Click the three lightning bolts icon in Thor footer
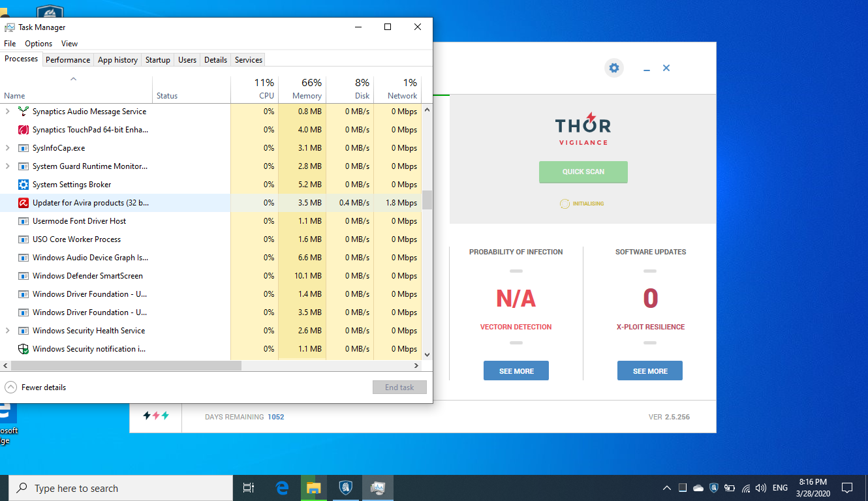 pyautogui.click(x=156, y=416)
